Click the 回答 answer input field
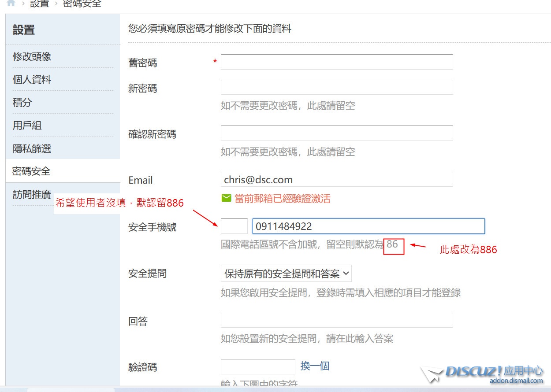This screenshot has height=392, width=551. tap(336, 320)
